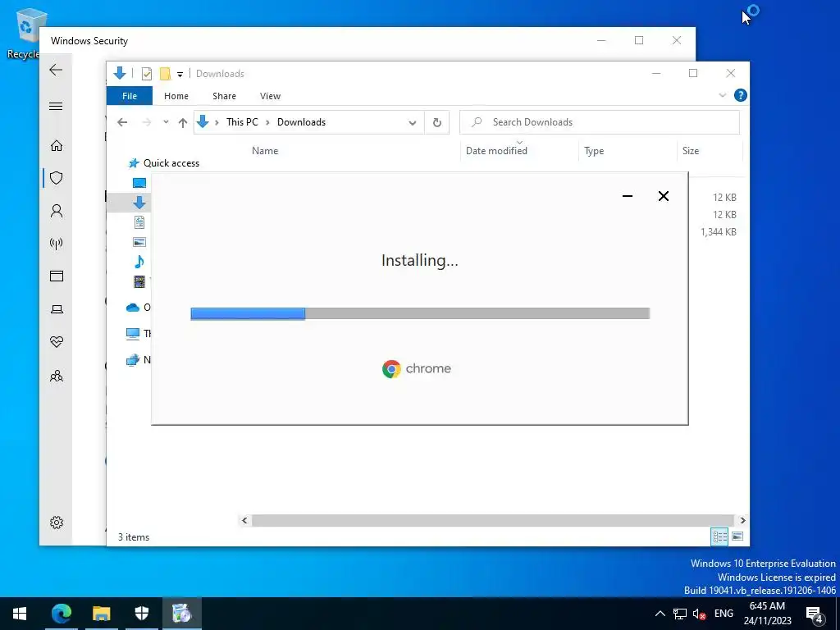Select Music note icon in navigation pane
Image resolution: width=840 pixels, height=630 pixels.
(x=139, y=262)
